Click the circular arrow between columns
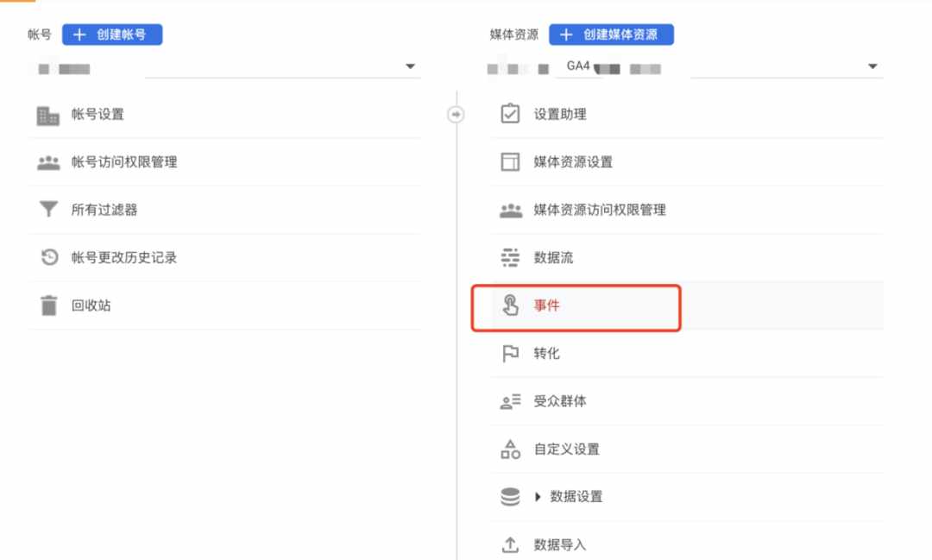932x560 pixels. point(456,114)
